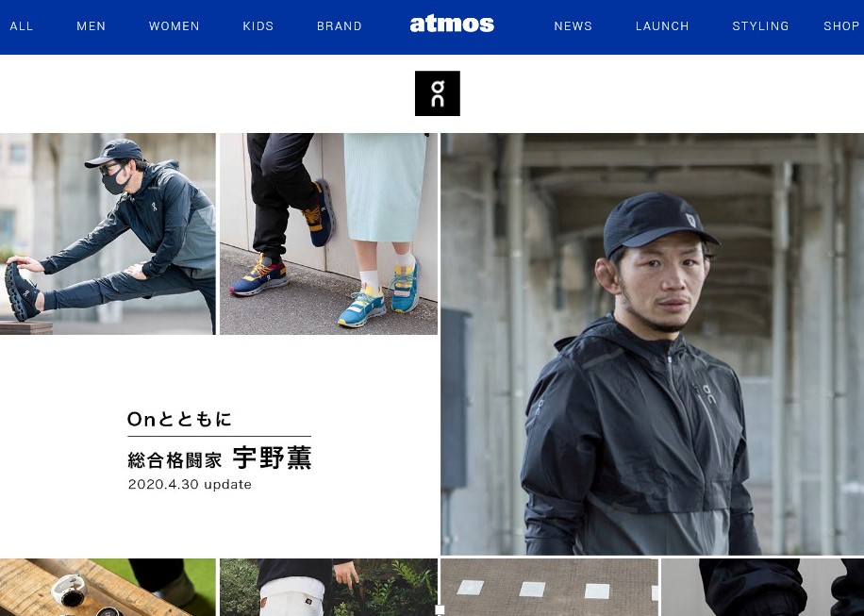Open the BRAND navigation link
864x616 pixels.
[x=340, y=25]
